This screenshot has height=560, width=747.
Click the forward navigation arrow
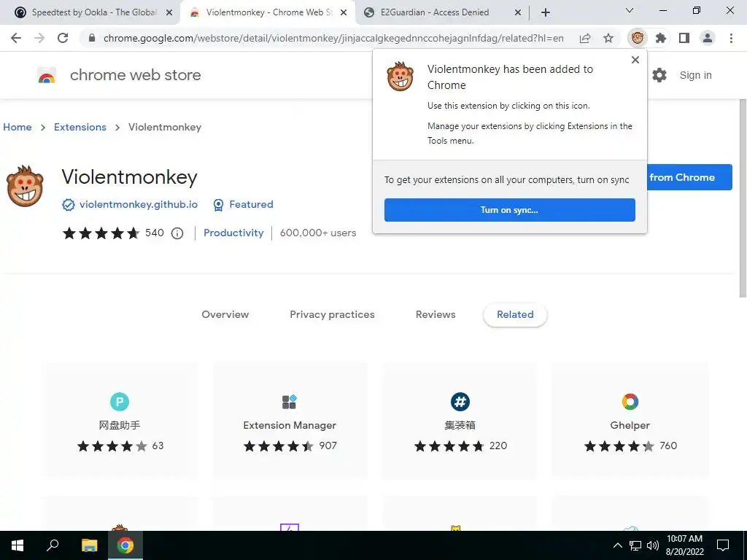click(39, 38)
